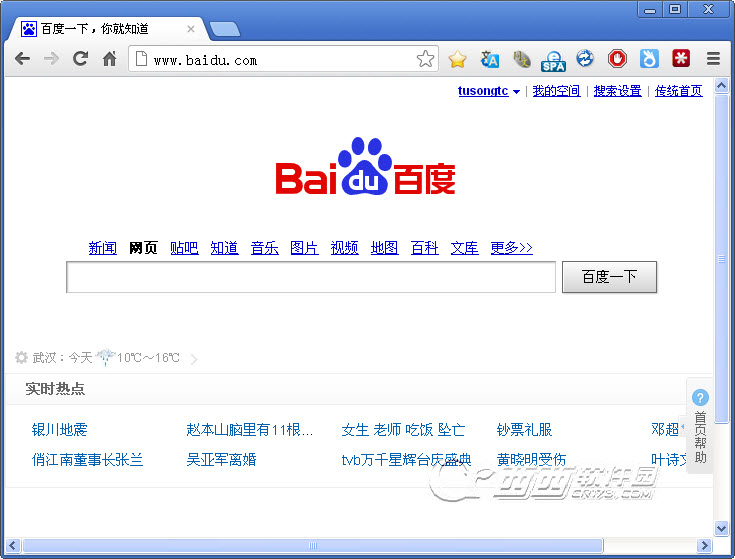Click the Baidu paw favicon in the tab

click(29, 29)
